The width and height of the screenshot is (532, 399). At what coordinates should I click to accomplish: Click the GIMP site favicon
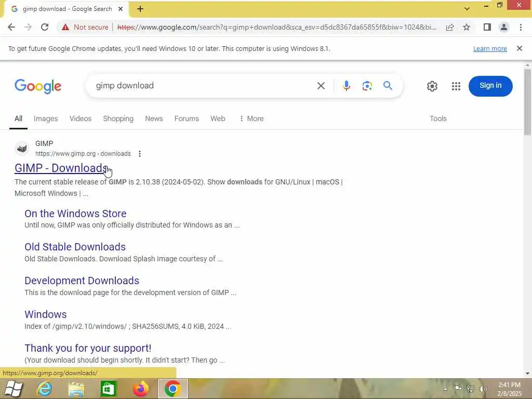22,149
